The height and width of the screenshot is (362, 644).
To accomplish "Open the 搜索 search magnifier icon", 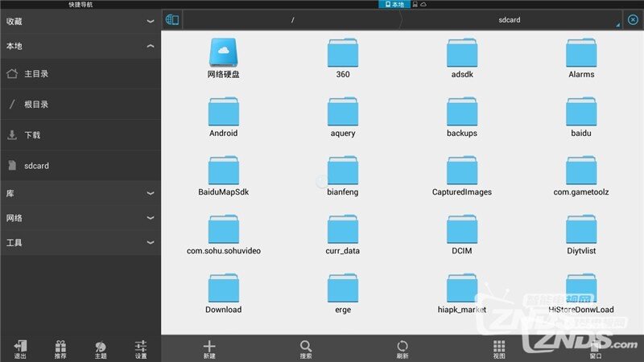I will click(x=306, y=349).
